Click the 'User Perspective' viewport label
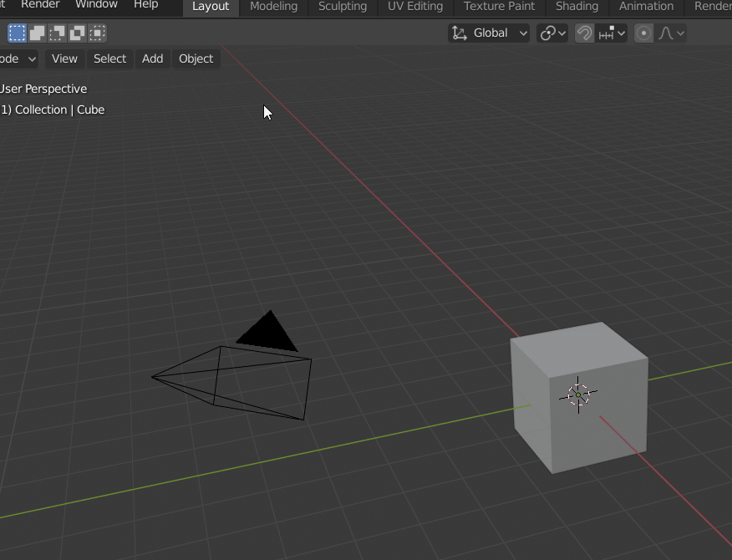This screenshot has height=560, width=732. click(x=43, y=89)
